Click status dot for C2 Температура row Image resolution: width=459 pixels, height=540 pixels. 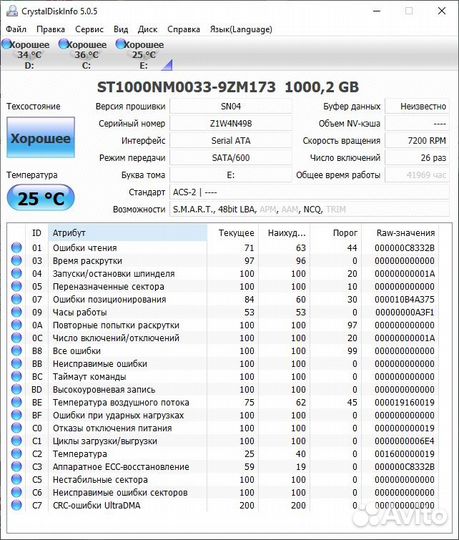point(16,454)
